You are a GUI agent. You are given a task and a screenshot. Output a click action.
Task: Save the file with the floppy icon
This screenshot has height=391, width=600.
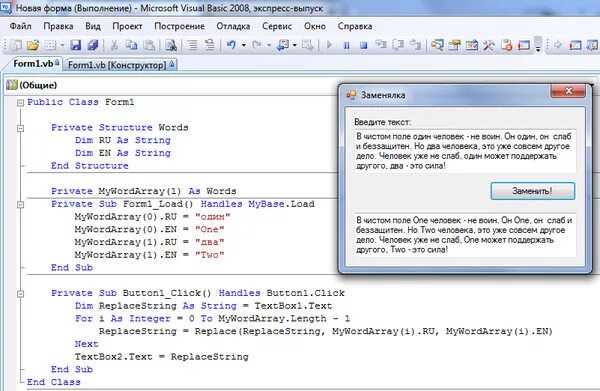click(76, 45)
